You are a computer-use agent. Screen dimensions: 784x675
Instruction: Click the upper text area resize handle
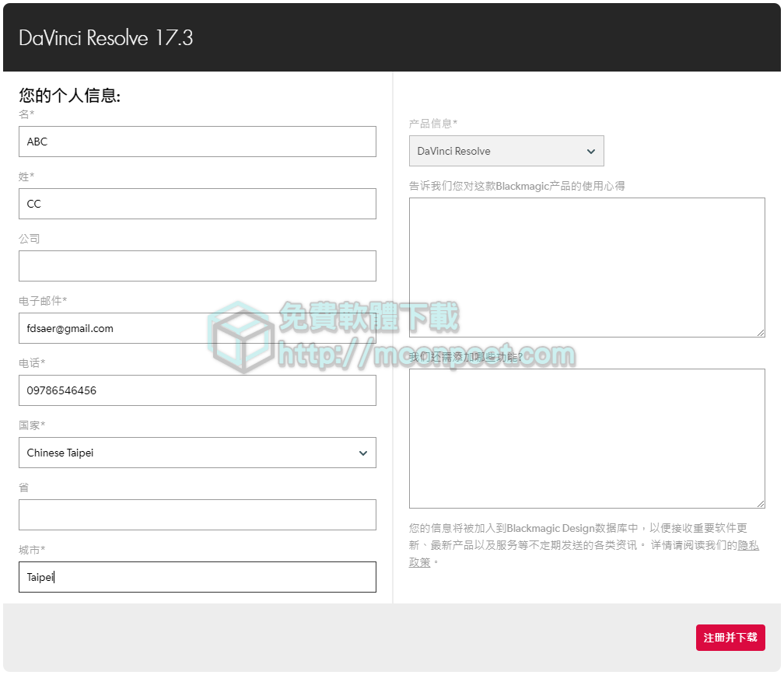[x=760, y=332]
